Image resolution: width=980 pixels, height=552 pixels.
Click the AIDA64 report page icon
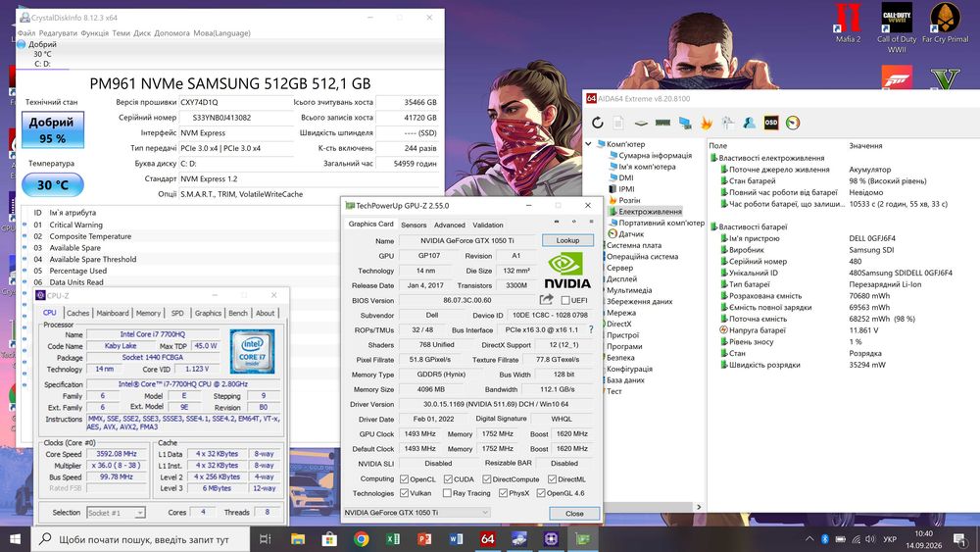[x=618, y=124]
